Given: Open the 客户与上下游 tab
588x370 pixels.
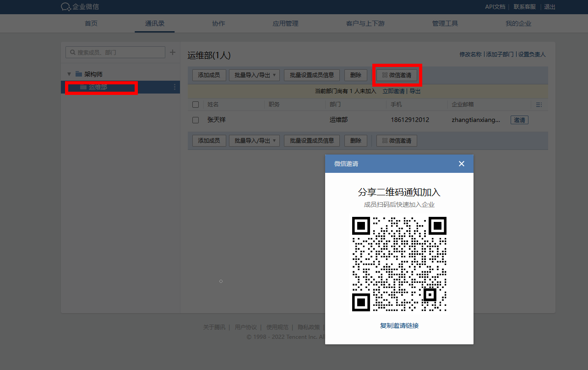Looking at the screenshot, I should pyautogui.click(x=365, y=23).
